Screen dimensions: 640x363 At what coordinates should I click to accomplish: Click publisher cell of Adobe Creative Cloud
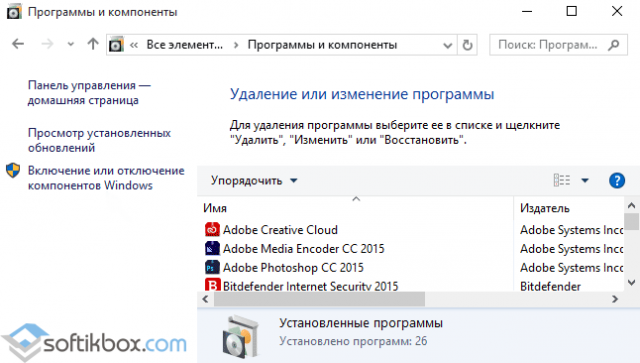pyautogui.click(x=571, y=230)
